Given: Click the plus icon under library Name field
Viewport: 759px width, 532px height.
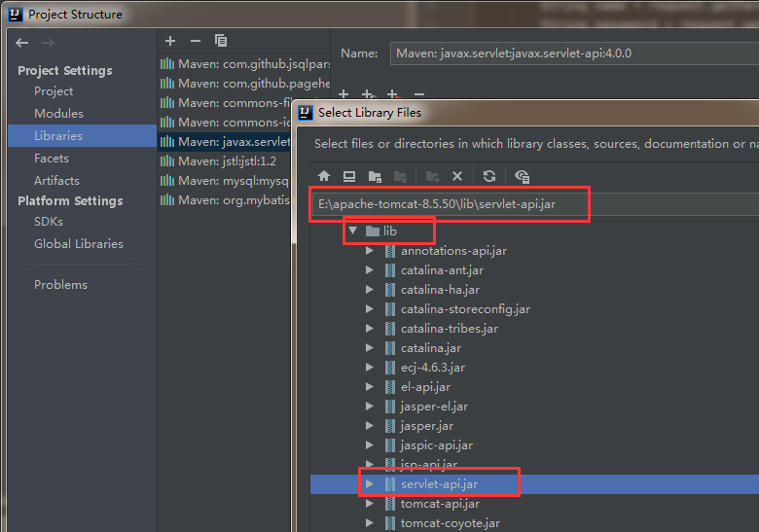Looking at the screenshot, I should coord(343,93).
